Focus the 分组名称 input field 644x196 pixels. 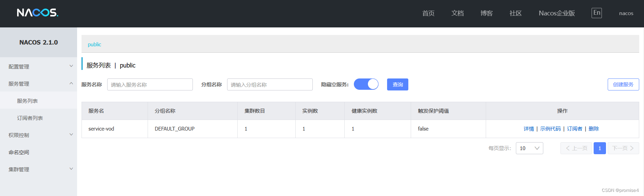[270, 84]
